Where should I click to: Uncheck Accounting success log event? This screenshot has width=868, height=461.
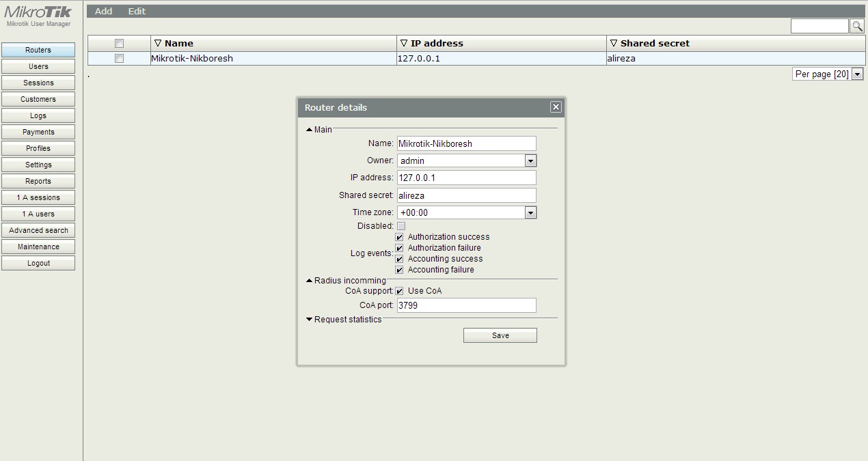click(x=400, y=259)
